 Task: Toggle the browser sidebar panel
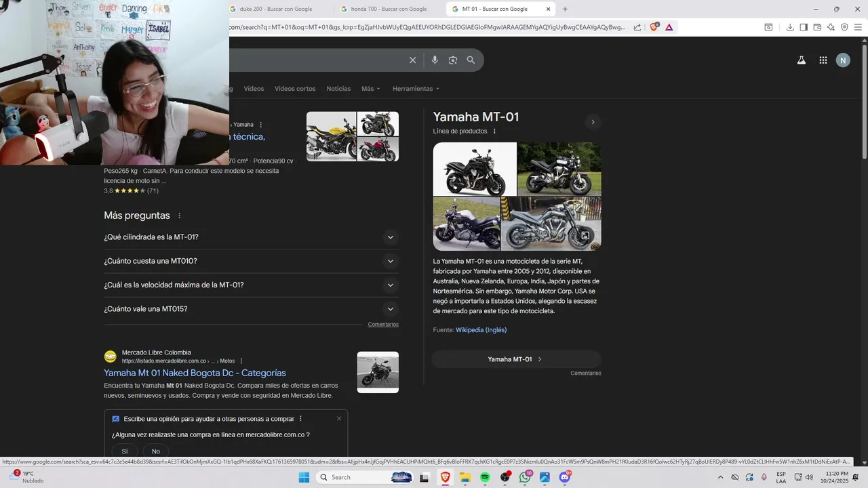(x=804, y=27)
